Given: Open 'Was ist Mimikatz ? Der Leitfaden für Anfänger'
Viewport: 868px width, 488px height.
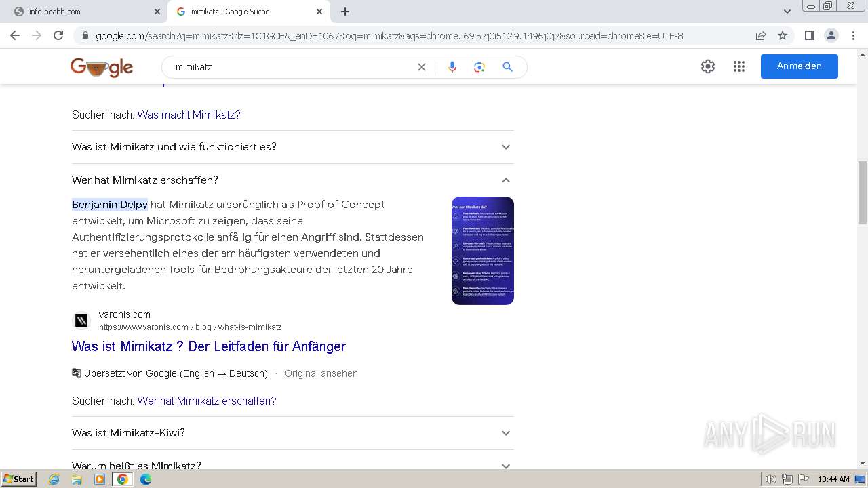Looking at the screenshot, I should [x=208, y=346].
